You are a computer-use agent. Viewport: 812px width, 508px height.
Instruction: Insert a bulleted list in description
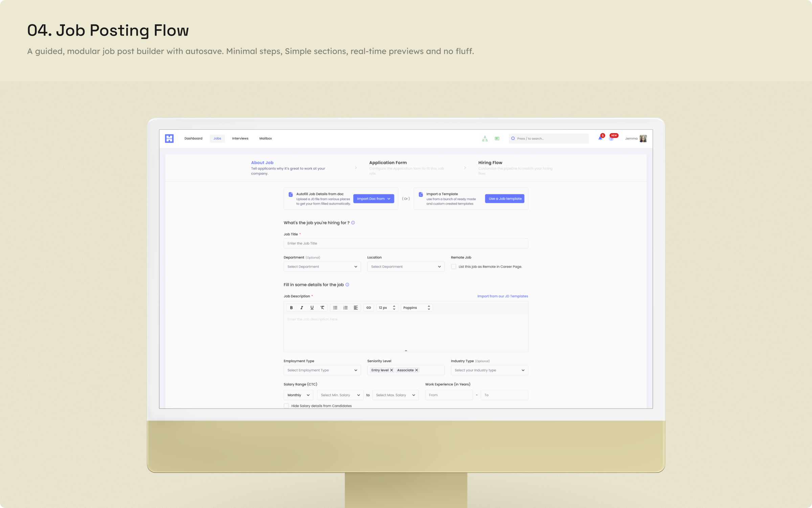pos(335,308)
